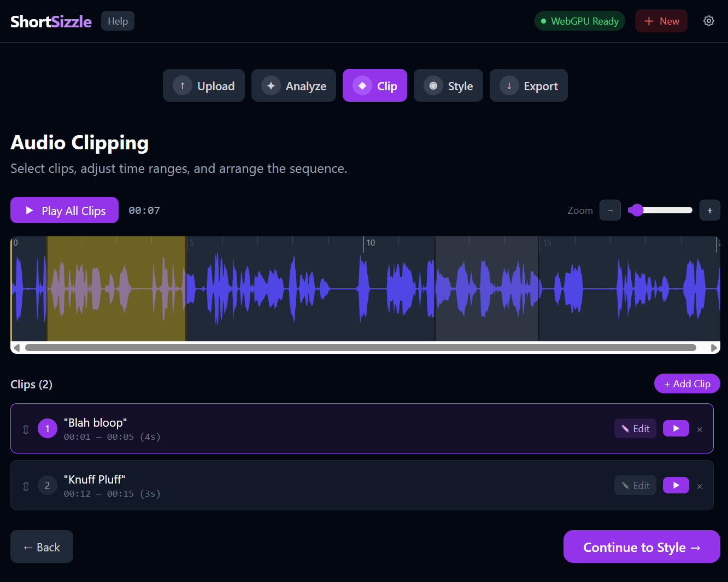
Task: Open the Style step tab
Action: coord(448,86)
